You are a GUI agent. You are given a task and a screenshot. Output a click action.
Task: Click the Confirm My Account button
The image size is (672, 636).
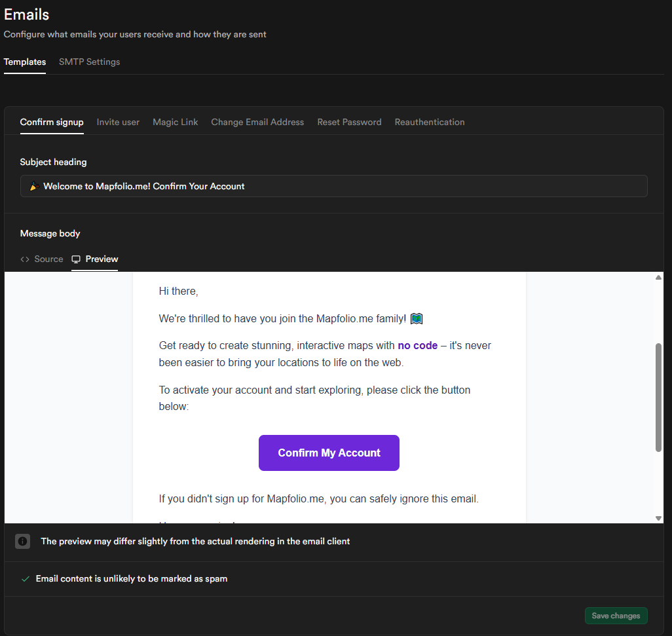(329, 453)
